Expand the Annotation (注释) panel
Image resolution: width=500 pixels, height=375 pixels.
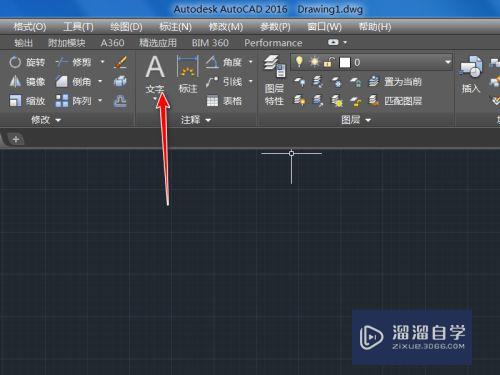(196, 120)
